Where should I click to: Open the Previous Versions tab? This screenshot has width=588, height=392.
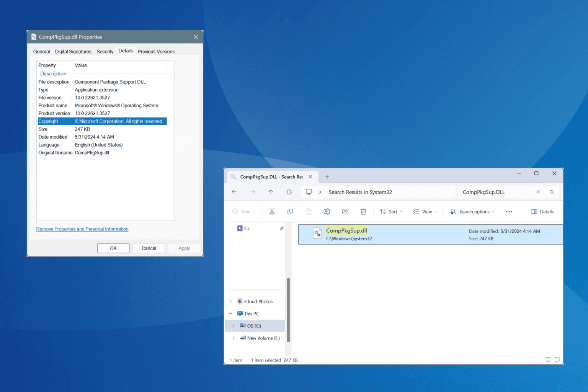156,52
